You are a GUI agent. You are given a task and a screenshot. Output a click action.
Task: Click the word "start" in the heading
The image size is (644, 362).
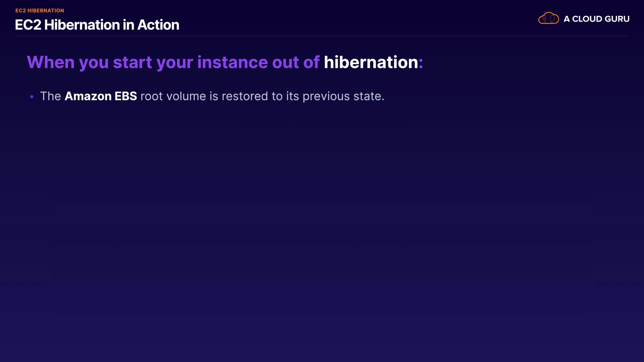132,62
